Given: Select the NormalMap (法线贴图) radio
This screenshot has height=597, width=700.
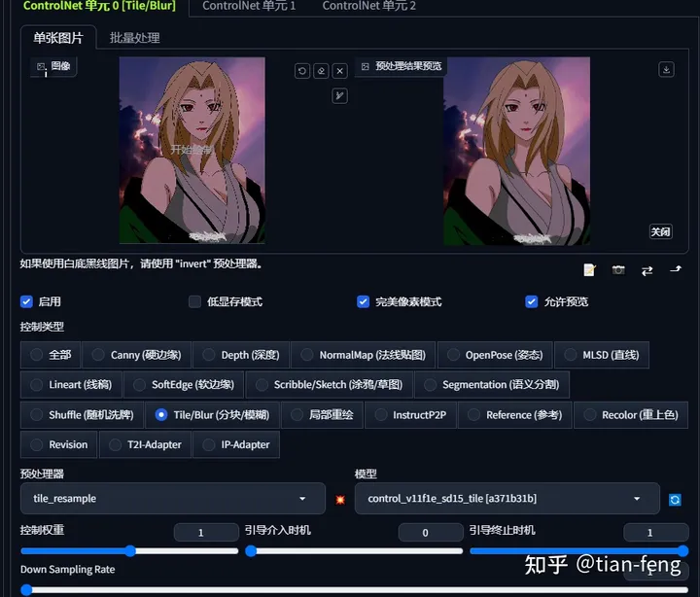Looking at the screenshot, I should [306, 355].
